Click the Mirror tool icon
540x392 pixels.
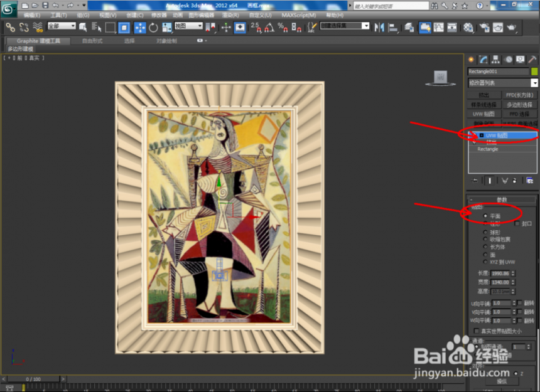tap(379, 27)
